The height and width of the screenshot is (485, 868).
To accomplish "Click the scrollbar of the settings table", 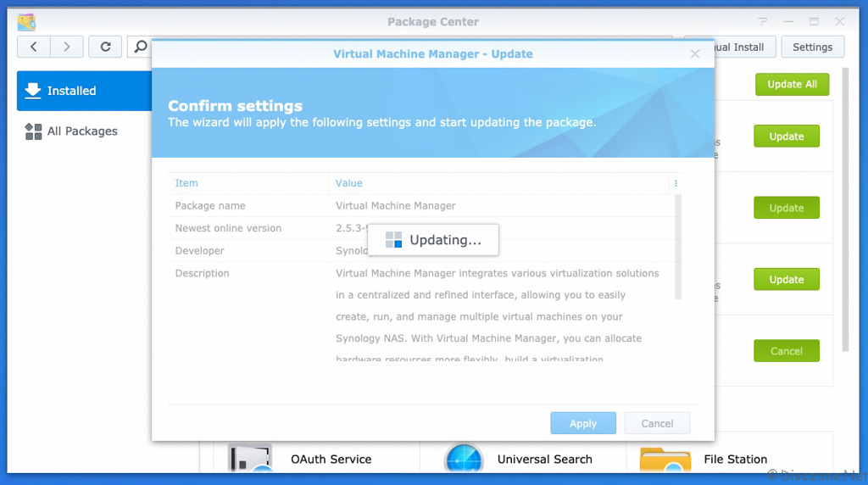I will [678, 247].
